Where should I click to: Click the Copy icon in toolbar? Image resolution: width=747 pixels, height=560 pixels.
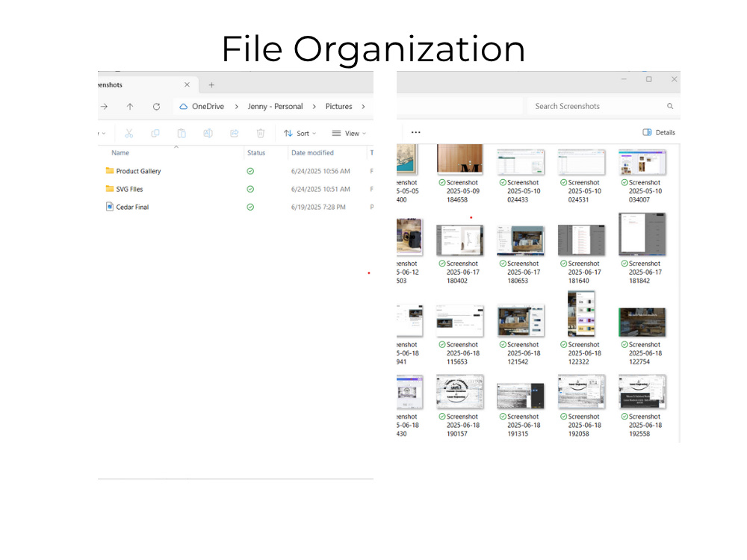[x=155, y=134]
